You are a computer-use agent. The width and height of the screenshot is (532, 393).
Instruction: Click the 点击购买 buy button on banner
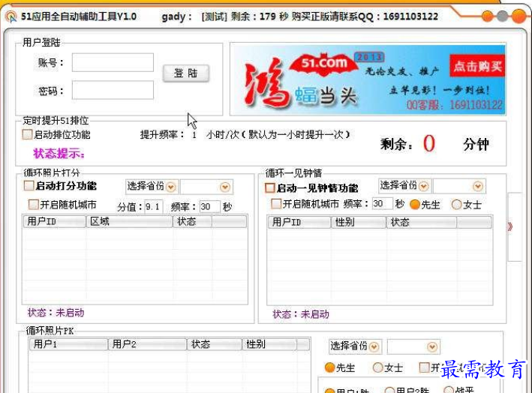click(477, 66)
